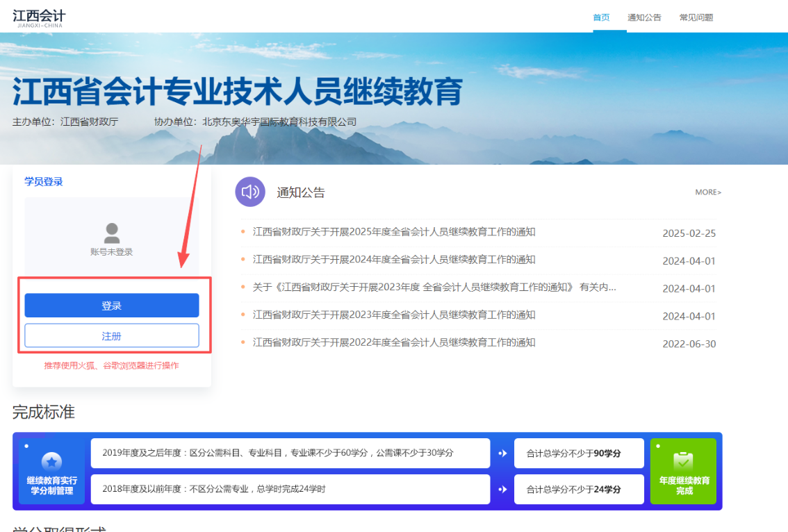The height and width of the screenshot is (532, 788).
Task: Click the green checkmark on 年度继续教育完成 card
Action: [683, 462]
